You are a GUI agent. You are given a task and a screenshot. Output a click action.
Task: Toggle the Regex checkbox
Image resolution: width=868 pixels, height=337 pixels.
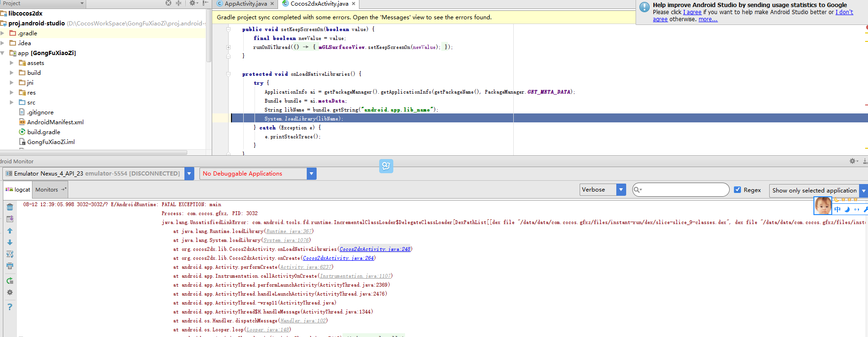pos(738,190)
